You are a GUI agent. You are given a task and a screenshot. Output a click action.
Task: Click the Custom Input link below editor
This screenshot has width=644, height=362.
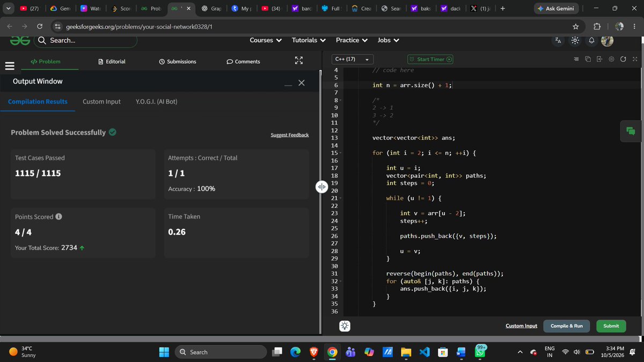pos(521,326)
